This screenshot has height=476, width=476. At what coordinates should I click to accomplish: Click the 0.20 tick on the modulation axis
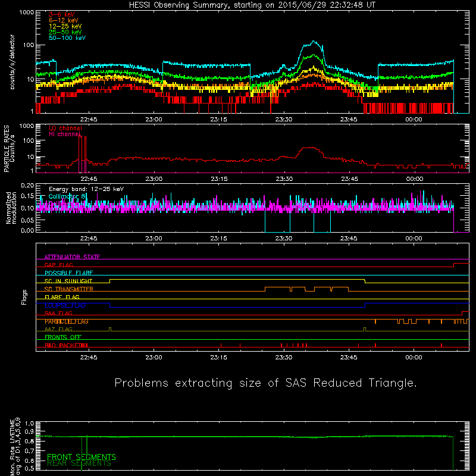pos(27,186)
